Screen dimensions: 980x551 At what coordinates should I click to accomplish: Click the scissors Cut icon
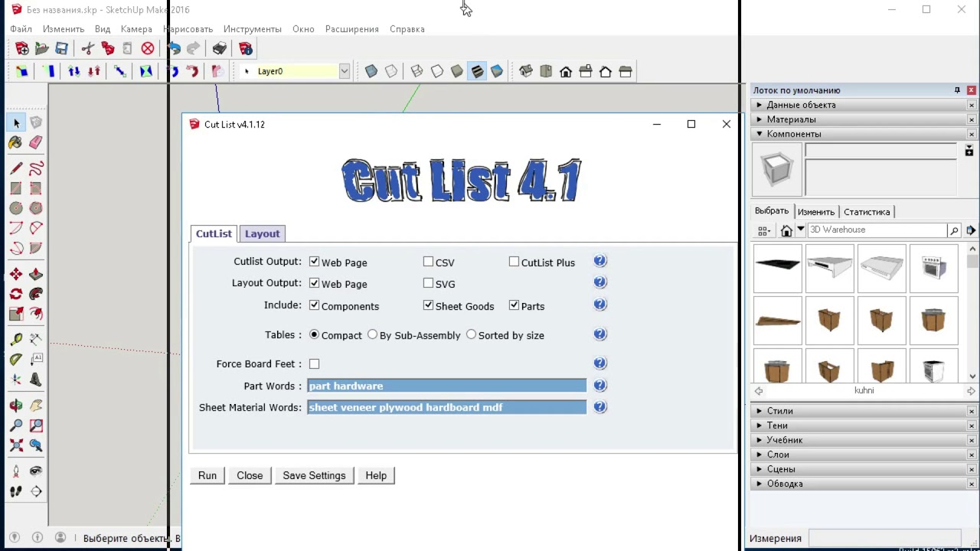[x=88, y=48]
